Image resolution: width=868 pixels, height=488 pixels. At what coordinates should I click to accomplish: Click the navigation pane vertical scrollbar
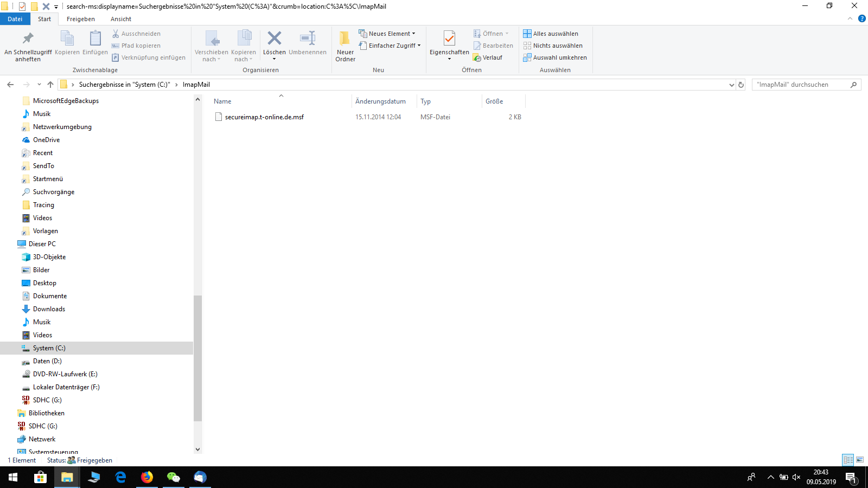(197, 358)
